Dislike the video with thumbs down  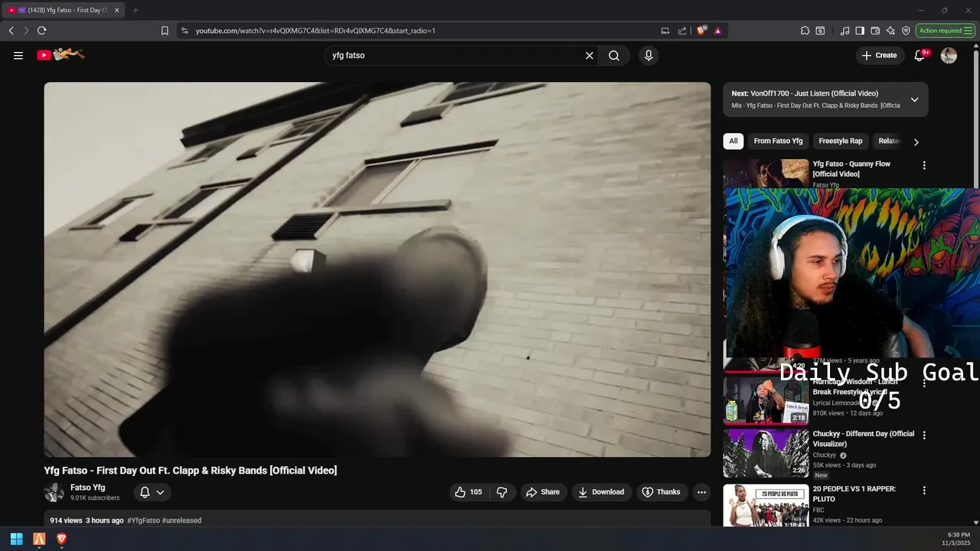point(502,492)
